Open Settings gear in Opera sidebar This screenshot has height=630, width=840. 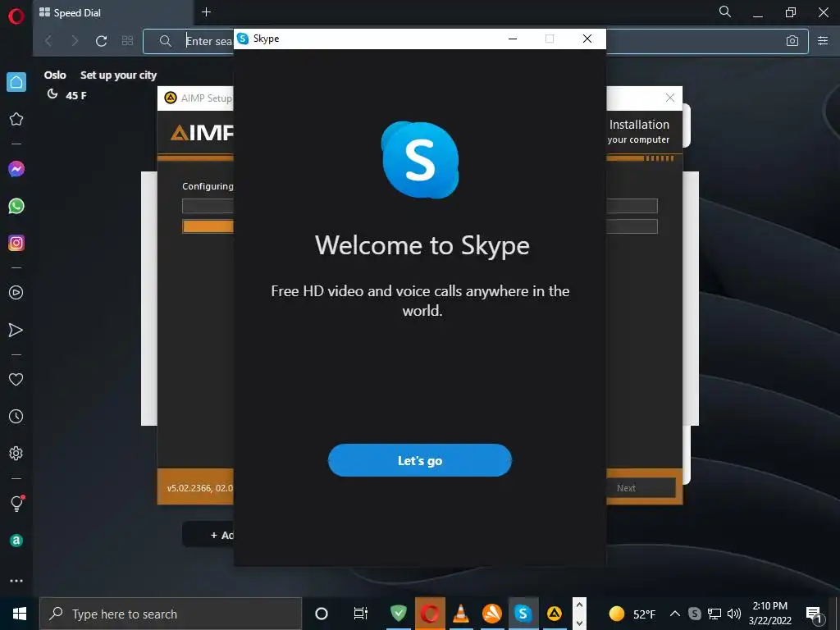coord(16,453)
